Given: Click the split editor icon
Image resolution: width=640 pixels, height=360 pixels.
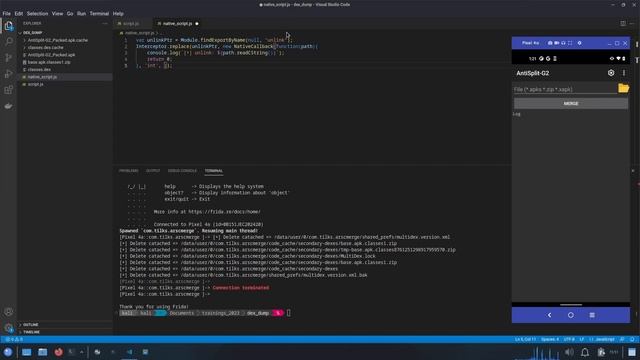Looking at the screenshot, I should point(623,24).
